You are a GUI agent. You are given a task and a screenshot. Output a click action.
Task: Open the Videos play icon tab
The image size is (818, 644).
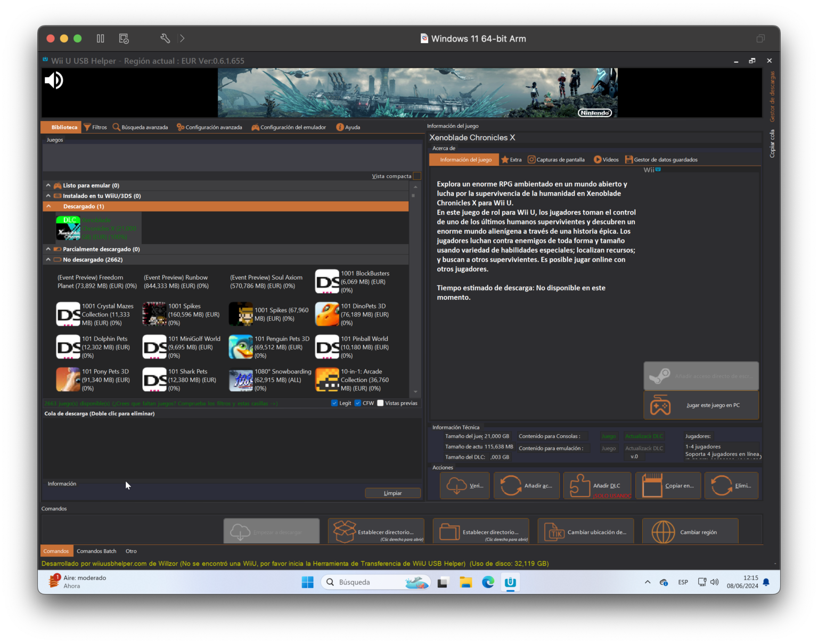pos(598,160)
